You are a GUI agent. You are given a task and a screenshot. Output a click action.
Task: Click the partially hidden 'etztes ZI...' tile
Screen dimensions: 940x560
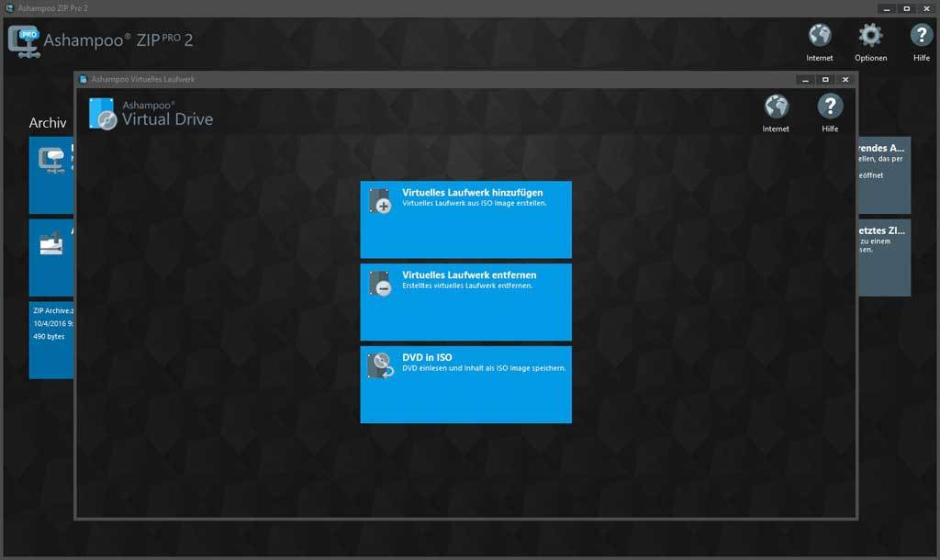point(884,257)
